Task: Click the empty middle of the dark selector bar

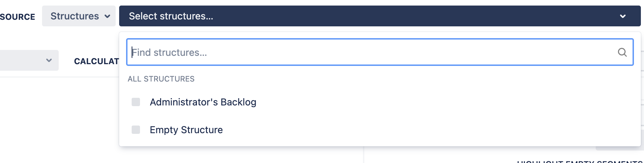Action: click(x=382, y=16)
